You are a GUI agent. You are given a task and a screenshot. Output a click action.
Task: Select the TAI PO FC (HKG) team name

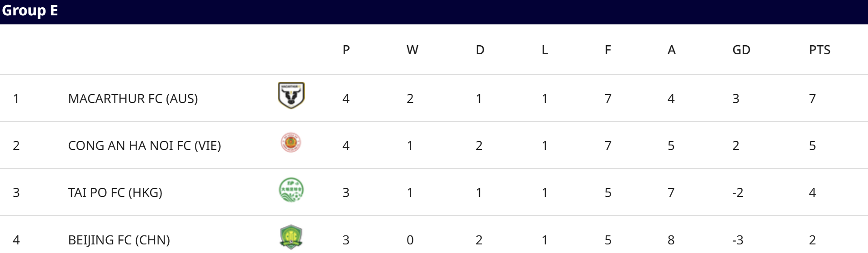(x=115, y=192)
